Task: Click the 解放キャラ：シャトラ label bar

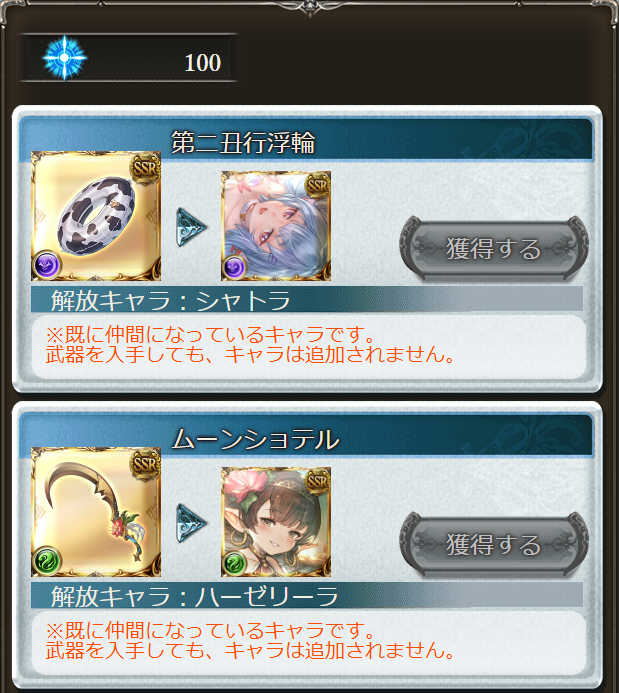Action: [x=307, y=299]
